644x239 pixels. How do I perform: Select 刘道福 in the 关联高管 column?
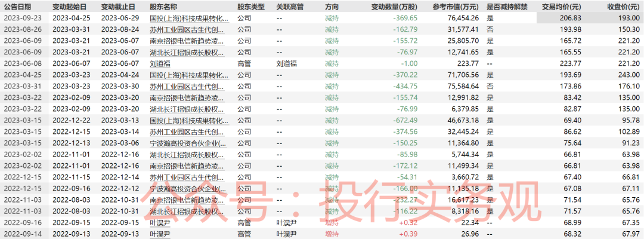point(286,63)
